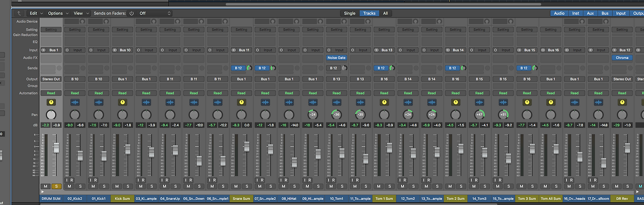The image size is (644, 205).
Task: Solo the DR Rev channel
Action: click(628, 186)
